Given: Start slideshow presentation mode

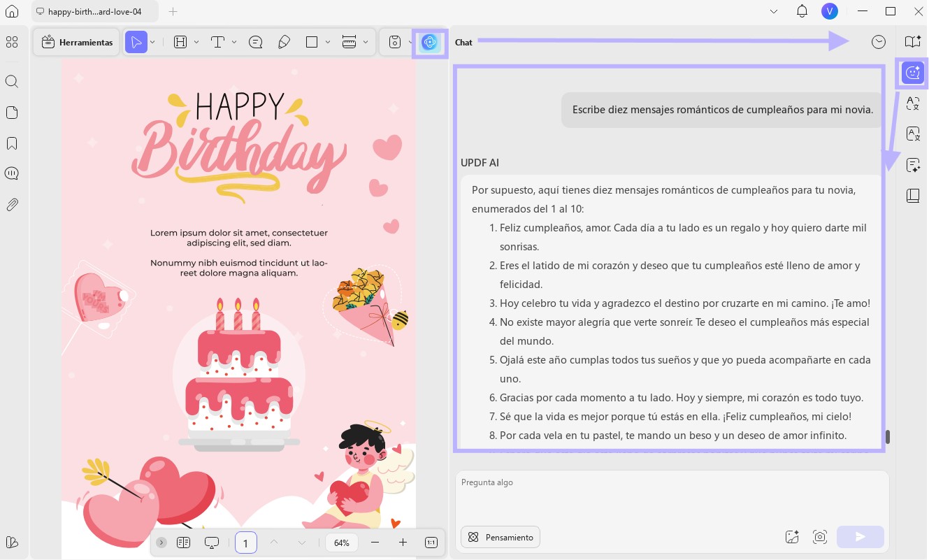Looking at the screenshot, I should [x=212, y=543].
